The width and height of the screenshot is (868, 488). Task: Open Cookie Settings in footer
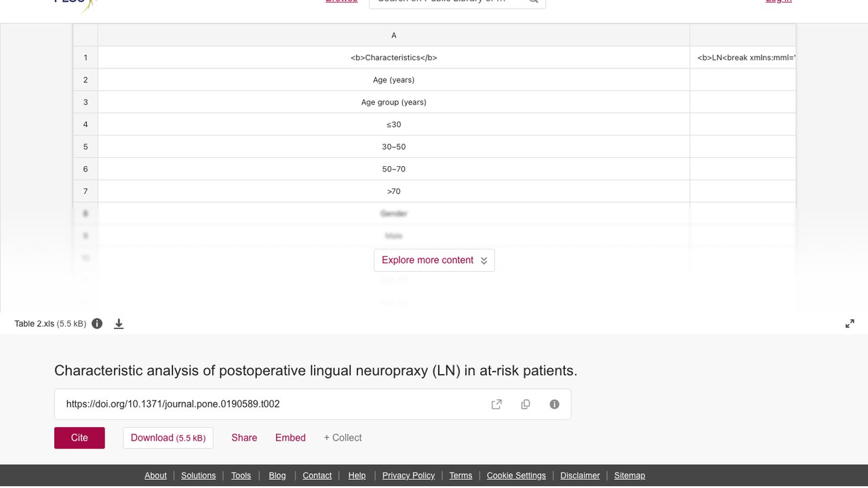pyautogui.click(x=516, y=476)
